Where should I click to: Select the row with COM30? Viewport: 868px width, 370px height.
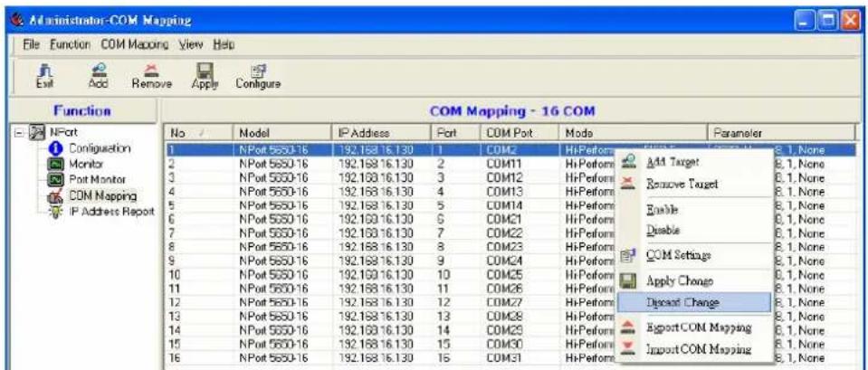tap(510, 342)
